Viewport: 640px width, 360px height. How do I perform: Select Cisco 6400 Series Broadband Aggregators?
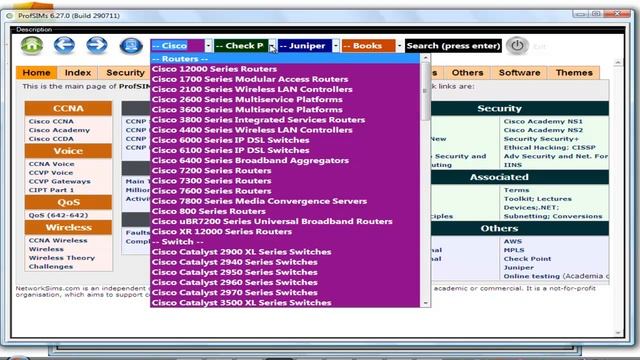coord(285,160)
